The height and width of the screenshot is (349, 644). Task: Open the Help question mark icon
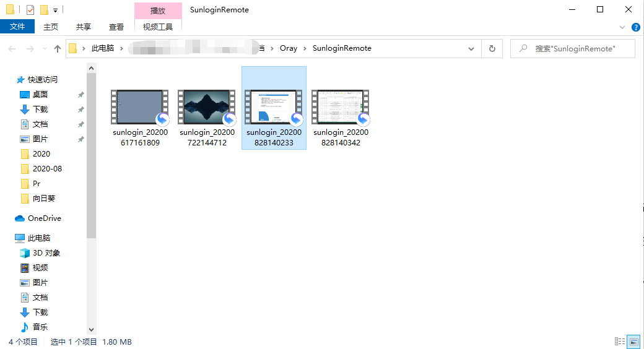[635, 27]
